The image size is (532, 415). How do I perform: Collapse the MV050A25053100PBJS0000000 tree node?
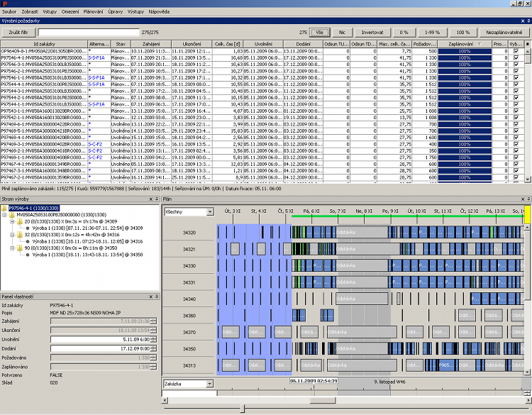[4, 215]
